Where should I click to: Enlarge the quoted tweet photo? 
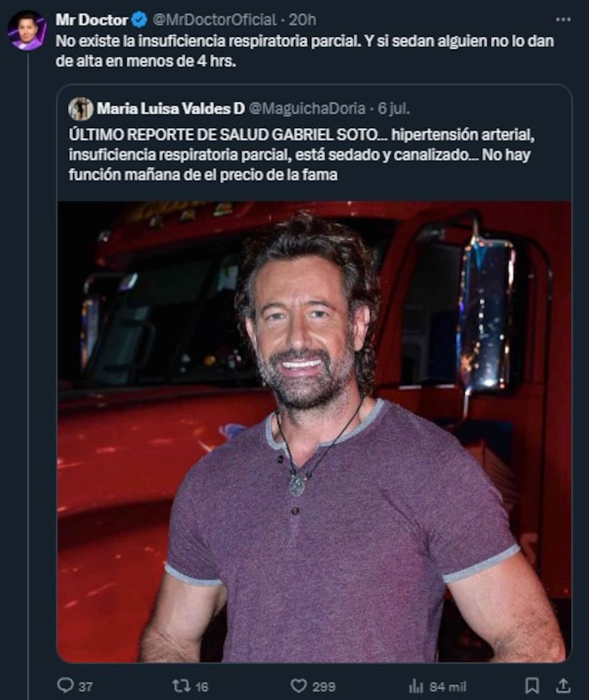tap(314, 432)
